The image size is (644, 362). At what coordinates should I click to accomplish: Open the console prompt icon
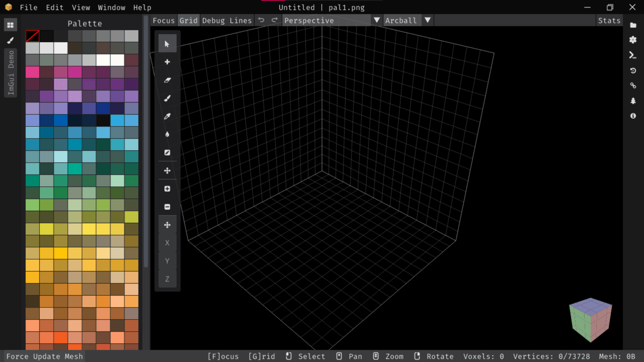(x=633, y=55)
